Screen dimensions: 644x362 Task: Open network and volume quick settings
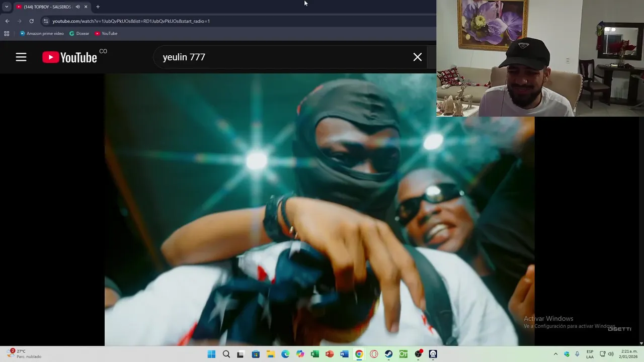[x=607, y=354]
